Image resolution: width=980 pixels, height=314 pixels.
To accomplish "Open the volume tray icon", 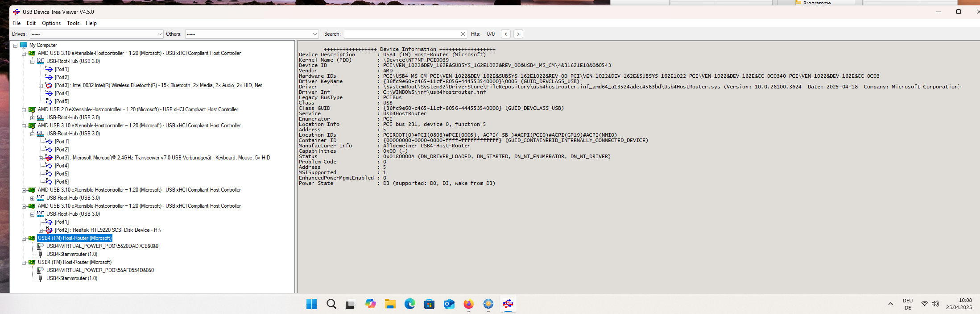I will [x=935, y=304].
